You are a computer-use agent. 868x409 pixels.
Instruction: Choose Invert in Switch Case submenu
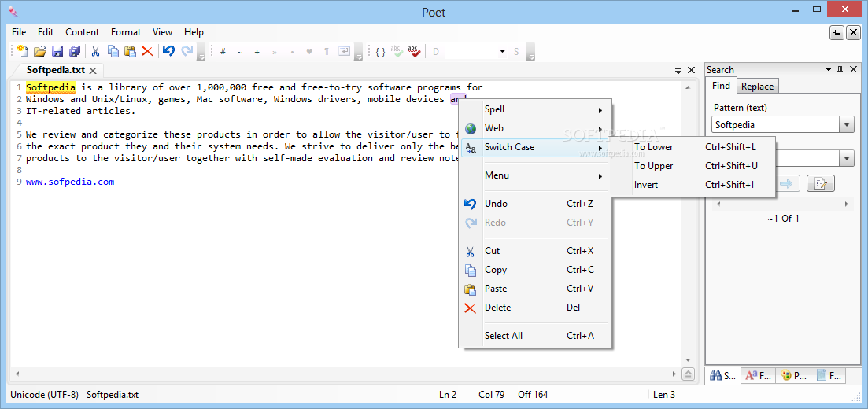click(x=691, y=185)
